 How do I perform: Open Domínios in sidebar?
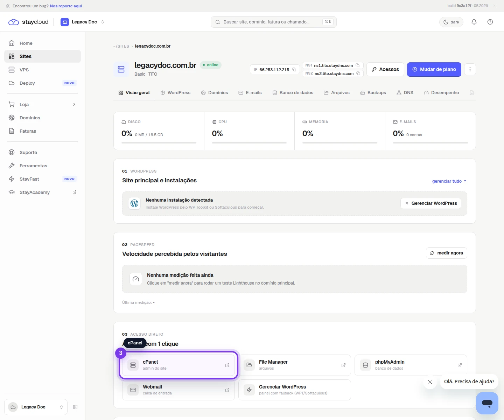tap(42, 118)
